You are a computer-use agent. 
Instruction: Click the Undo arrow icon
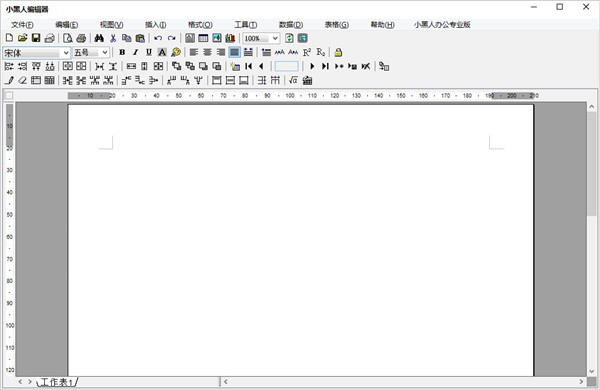[158, 38]
